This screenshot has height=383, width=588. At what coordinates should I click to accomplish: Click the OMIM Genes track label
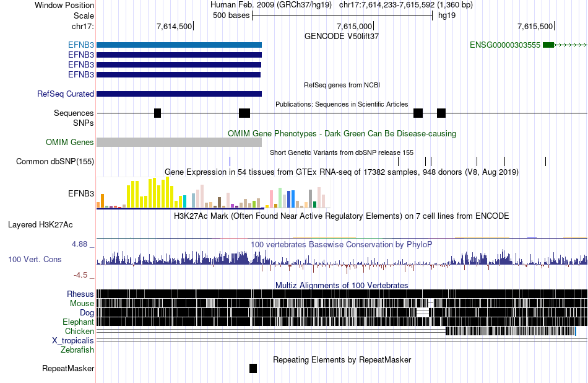(x=70, y=143)
